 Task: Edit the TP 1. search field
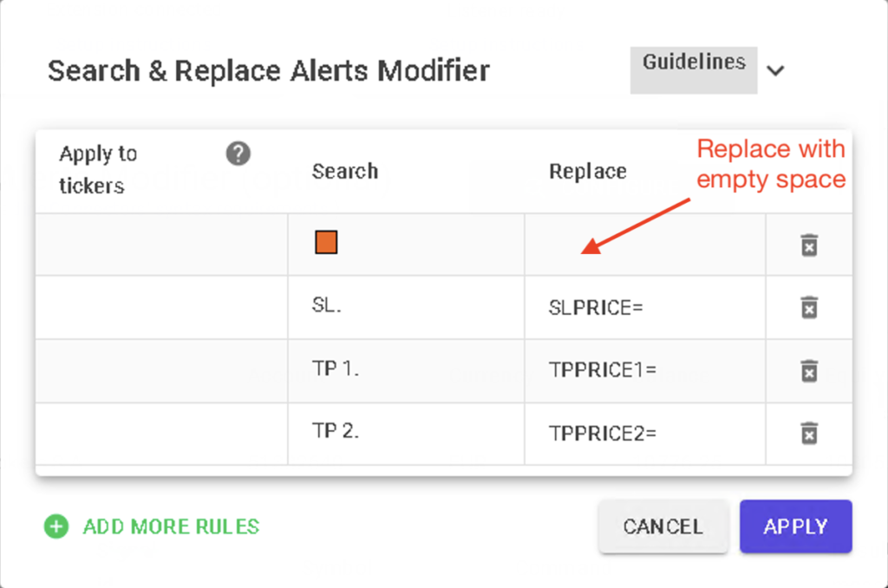click(405, 370)
